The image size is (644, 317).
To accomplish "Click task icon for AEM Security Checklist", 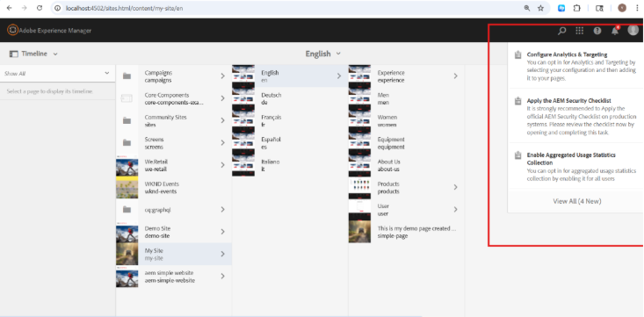I will click(517, 101).
